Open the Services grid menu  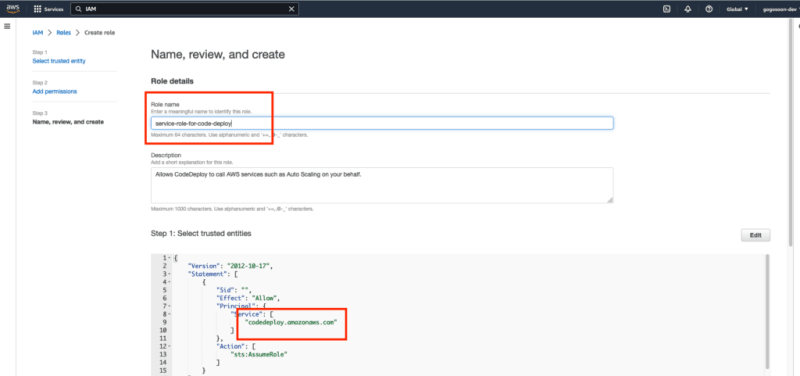pyautogui.click(x=48, y=9)
